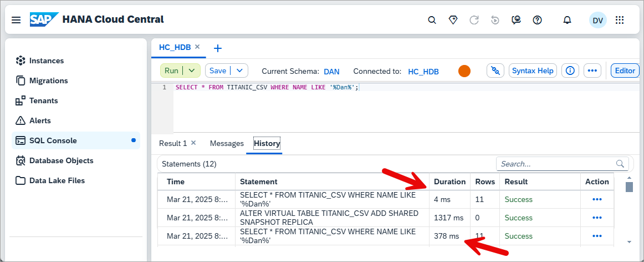Open the app grid product switcher
Screen dimensions: 644x262
[x=620, y=20]
